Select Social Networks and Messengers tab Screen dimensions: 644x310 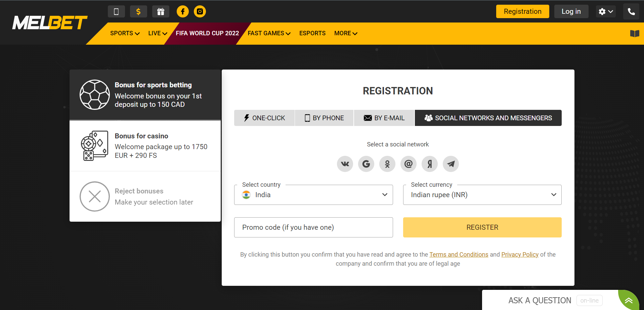tap(488, 118)
